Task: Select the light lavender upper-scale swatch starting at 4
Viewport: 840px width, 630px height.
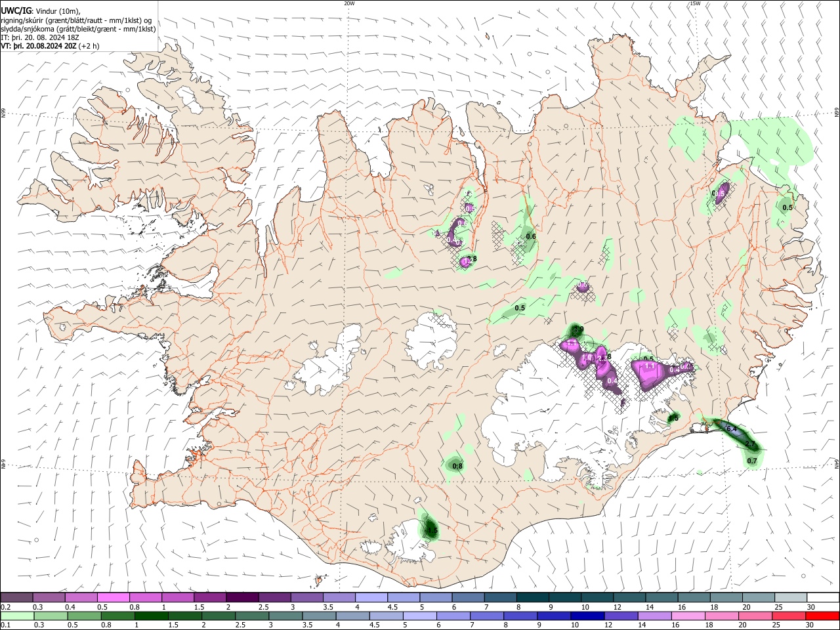Action: [371, 597]
